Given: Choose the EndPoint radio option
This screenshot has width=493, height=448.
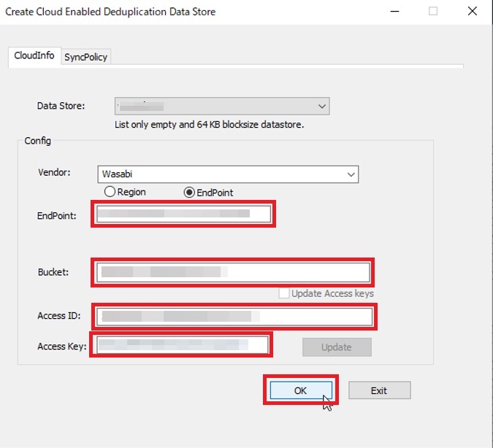Looking at the screenshot, I should (190, 193).
